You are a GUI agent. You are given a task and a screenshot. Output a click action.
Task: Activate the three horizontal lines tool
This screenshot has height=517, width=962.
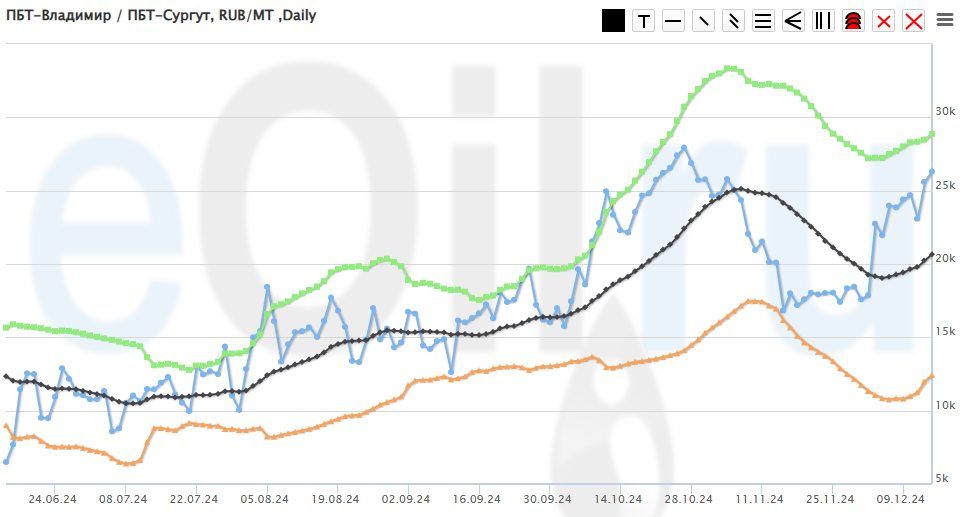763,21
